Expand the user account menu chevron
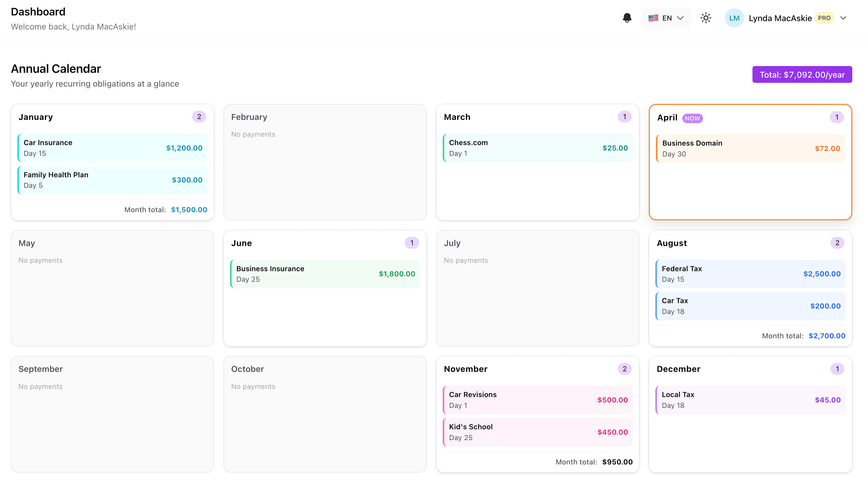Screen dimensions: 868x498 coord(843,18)
